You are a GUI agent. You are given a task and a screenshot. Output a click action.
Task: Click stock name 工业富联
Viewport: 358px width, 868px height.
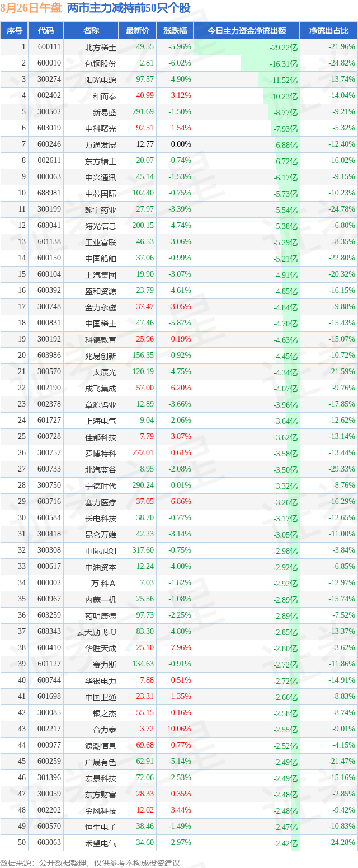click(101, 242)
